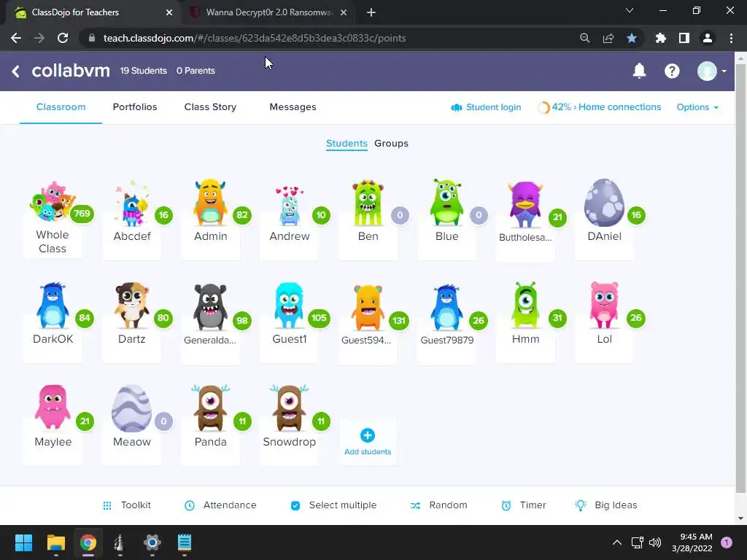
Task: Open Big Ideas
Action: (606, 505)
